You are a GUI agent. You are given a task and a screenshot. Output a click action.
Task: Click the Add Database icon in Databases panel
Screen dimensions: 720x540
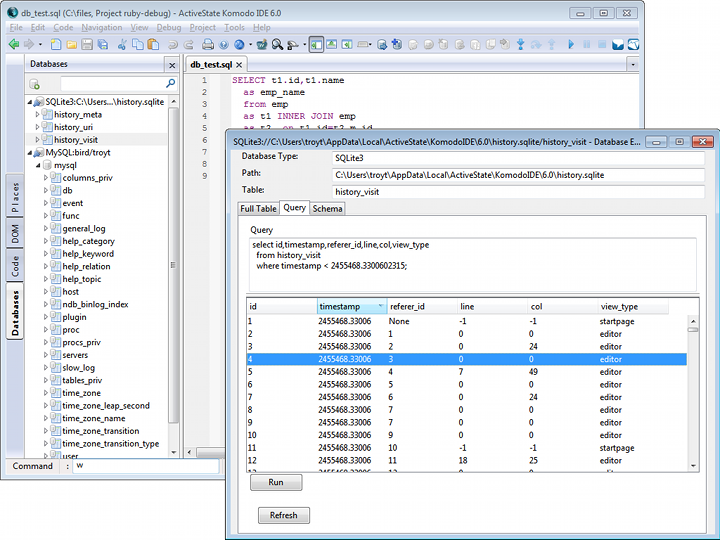pos(35,84)
